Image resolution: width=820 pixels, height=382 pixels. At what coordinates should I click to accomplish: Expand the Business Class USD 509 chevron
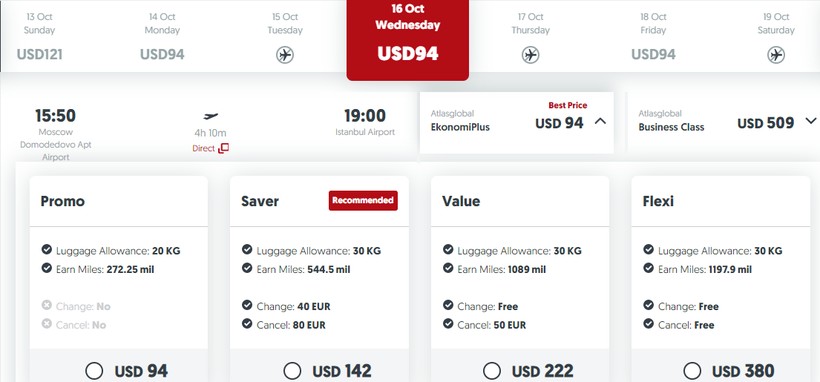[811, 121]
